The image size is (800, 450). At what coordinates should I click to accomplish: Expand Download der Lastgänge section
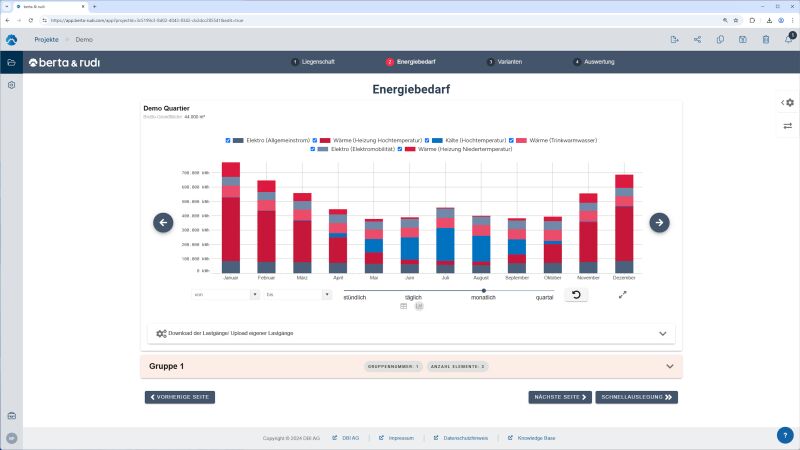coord(662,333)
